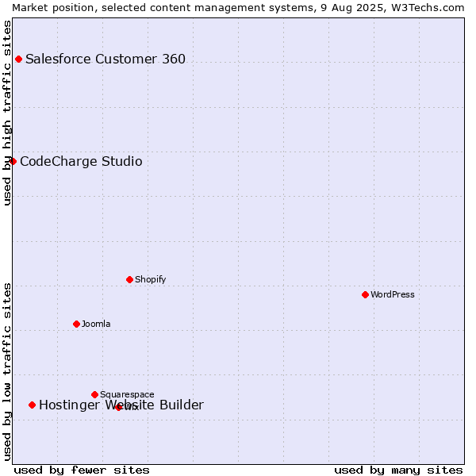Image resolution: width=476 pixels, height=476 pixels.
Task: Click the Shopify red data point
Action: 129,279
